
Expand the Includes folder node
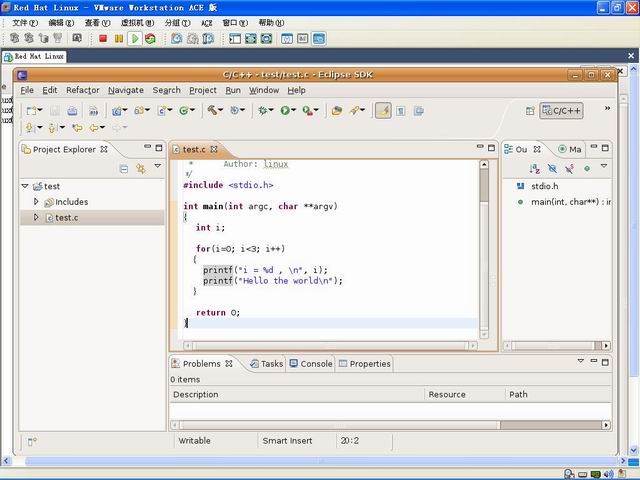point(36,202)
